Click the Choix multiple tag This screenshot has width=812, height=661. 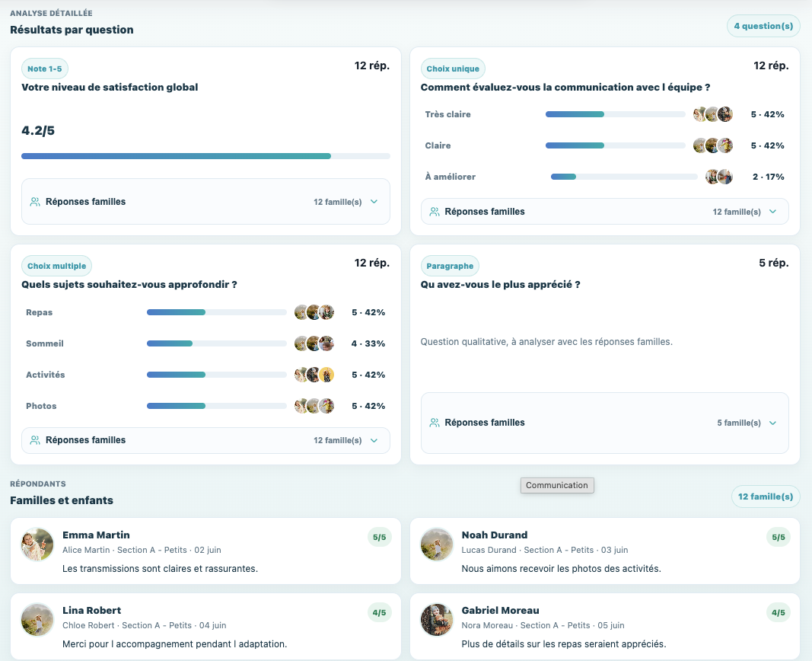(x=56, y=266)
